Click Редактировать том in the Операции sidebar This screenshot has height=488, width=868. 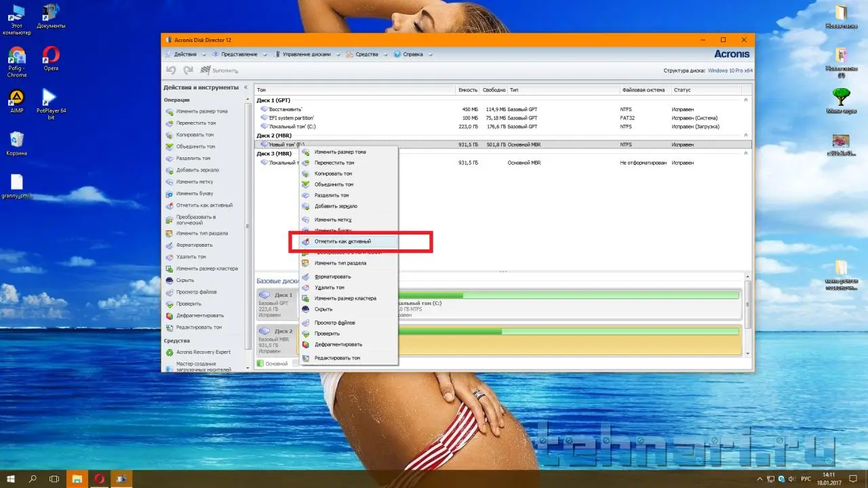pyautogui.click(x=194, y=327)
